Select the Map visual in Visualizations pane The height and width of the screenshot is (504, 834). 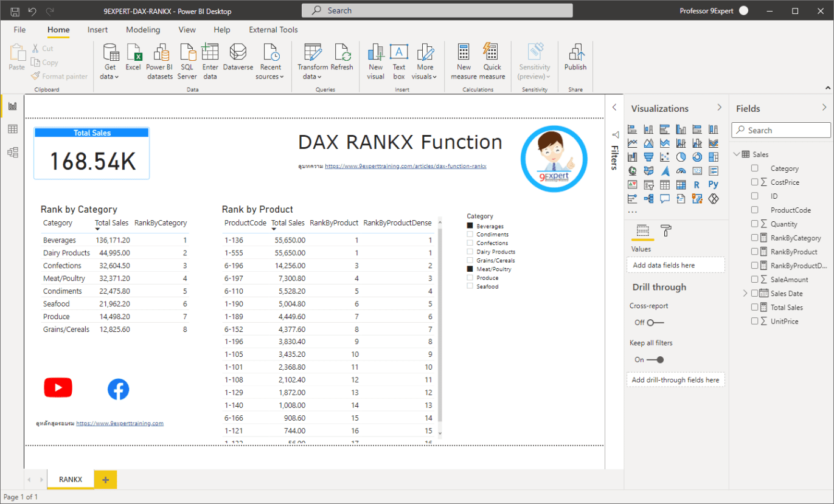pos(632,170)
